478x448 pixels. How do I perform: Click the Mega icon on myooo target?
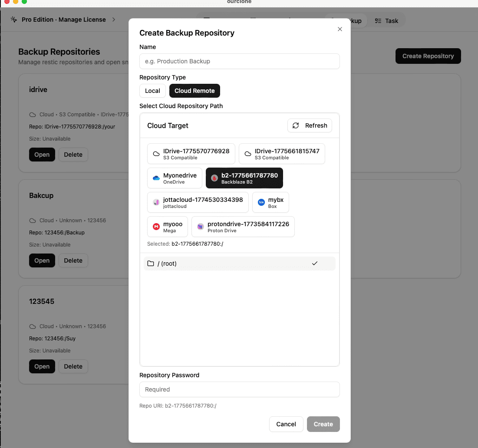(x=156, y=226)
